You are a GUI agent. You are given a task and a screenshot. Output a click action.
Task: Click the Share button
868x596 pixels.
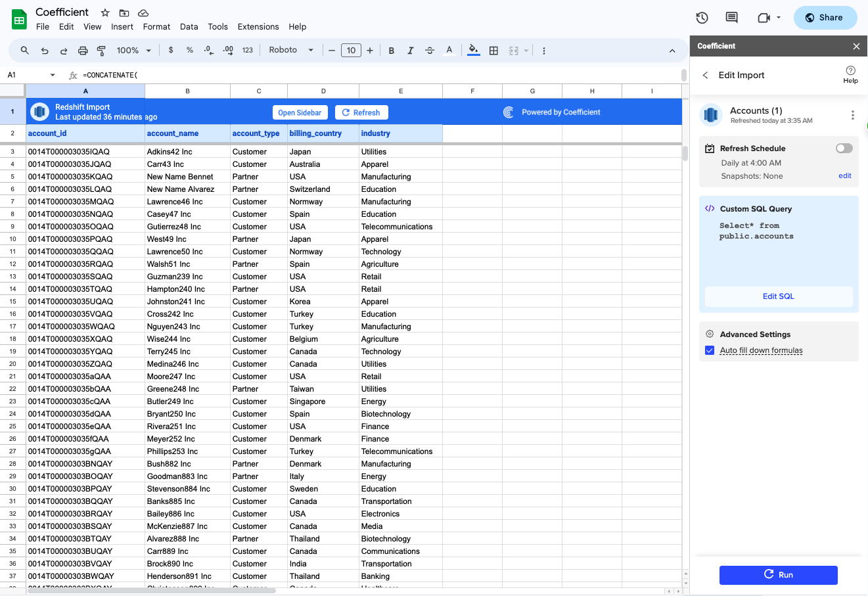coord(825,18)
